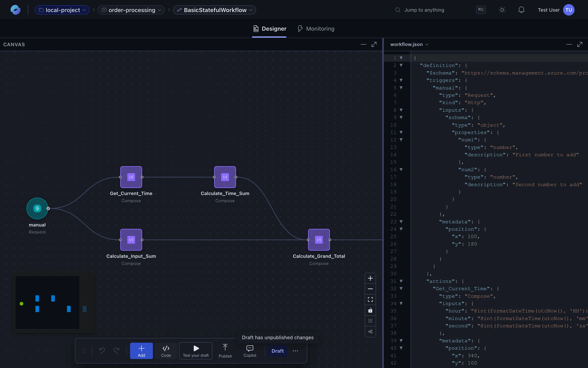
Task: Click the Test User name label
Action: pos(549,10)
